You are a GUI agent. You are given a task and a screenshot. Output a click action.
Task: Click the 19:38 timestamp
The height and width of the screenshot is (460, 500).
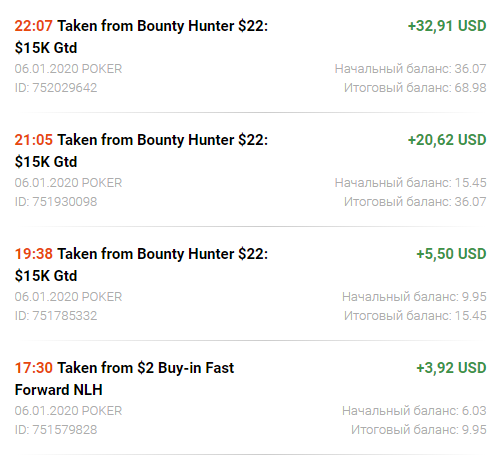(x=33, y=254)
